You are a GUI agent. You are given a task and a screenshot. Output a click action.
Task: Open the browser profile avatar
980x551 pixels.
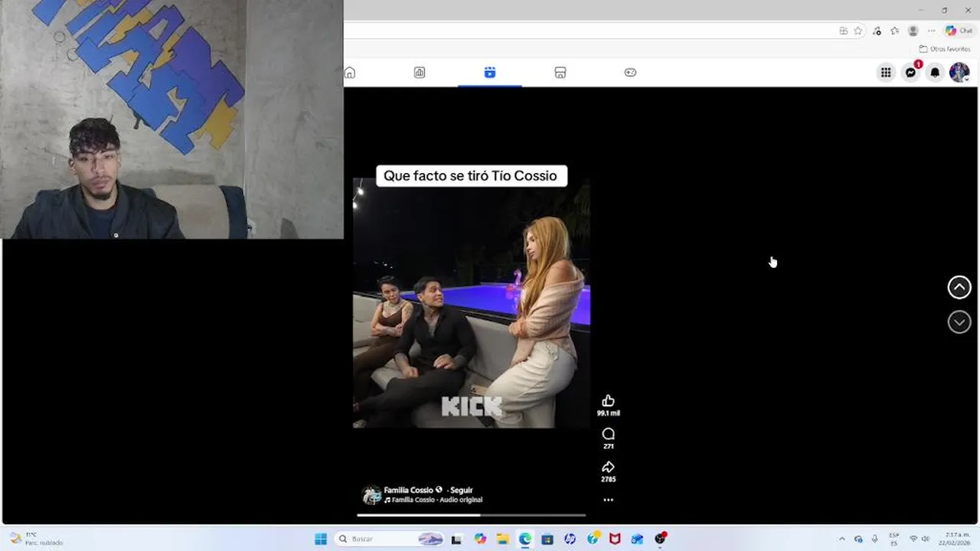913,31
